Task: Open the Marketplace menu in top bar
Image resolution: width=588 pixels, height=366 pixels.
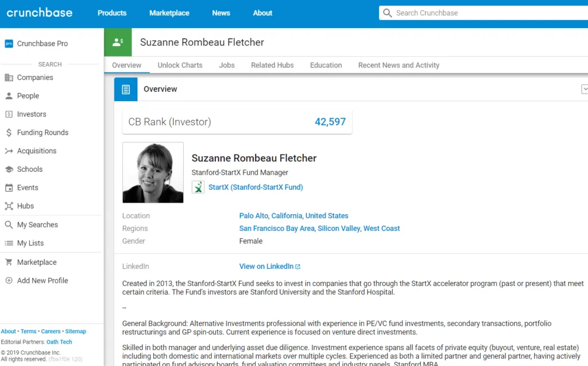Action: (x=169, y=13)
